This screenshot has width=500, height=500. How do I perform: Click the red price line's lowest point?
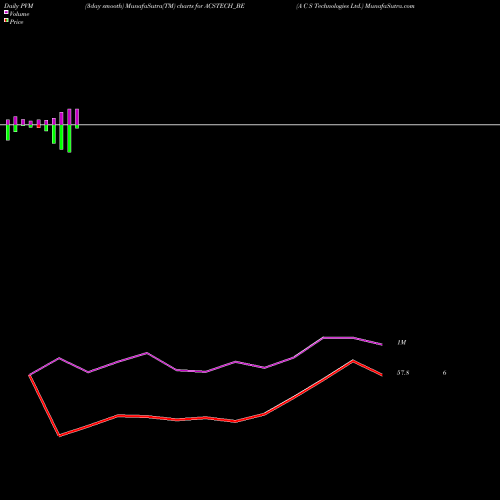pyautogui.click(x=59, y=436)
